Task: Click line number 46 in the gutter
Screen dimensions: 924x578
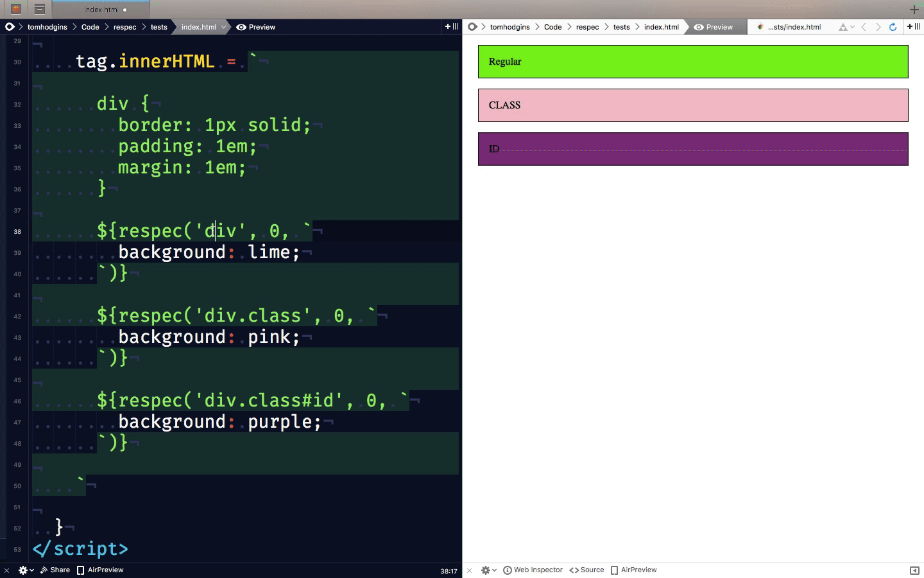Action: coord(17,401)
